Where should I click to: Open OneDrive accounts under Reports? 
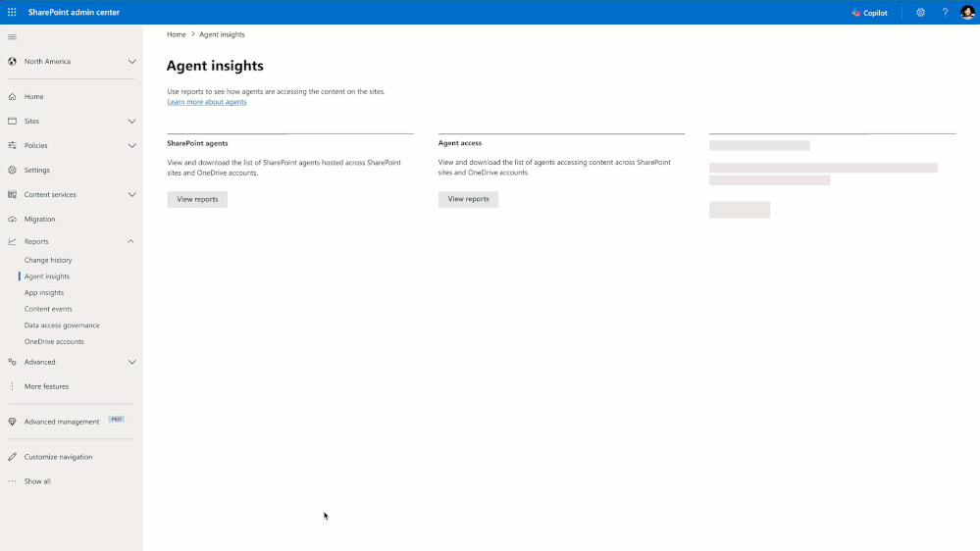click(54, 342)
